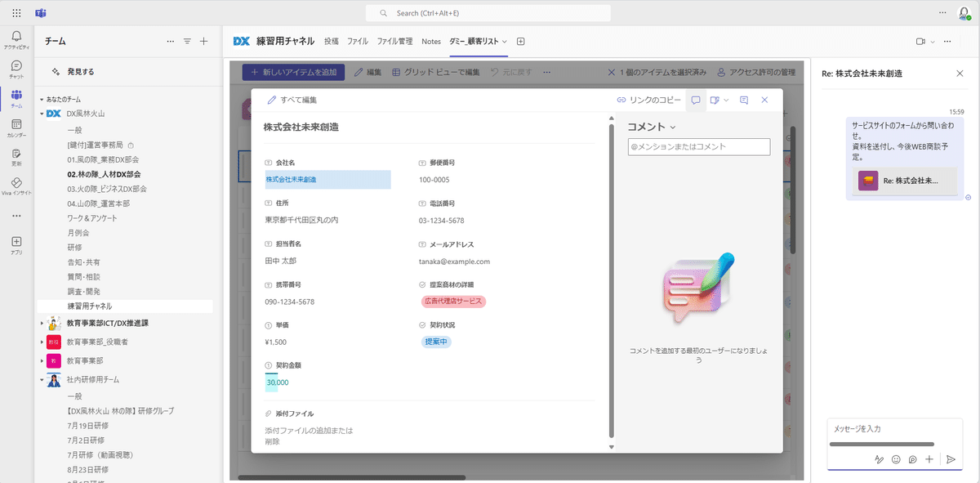Image resolution: width=980 pixels, height=483 pixels.
Task: Click 編集 in the list command bar
Action: [367, 72]
